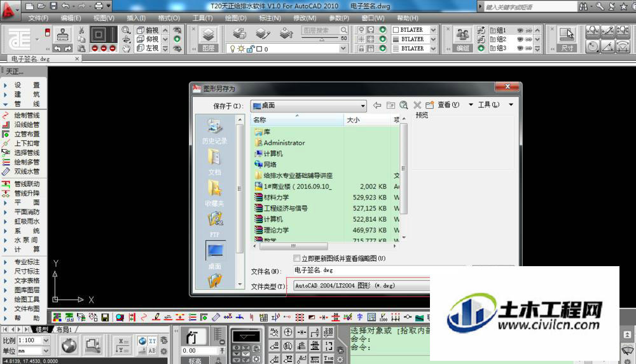
Task: Open the 工具(L) button in save dialog
Action: [488, 105]
